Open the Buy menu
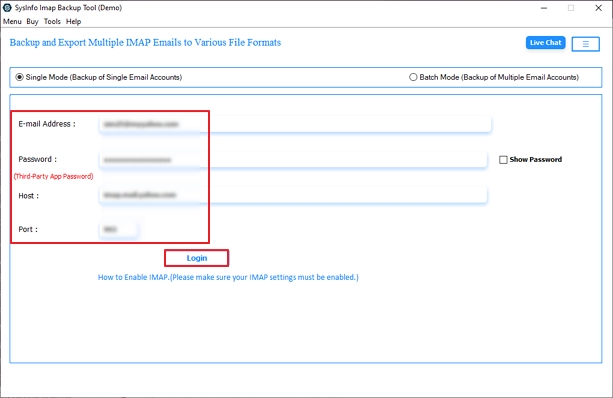This screenshot has width=613, height=398. tap(32, 22)
